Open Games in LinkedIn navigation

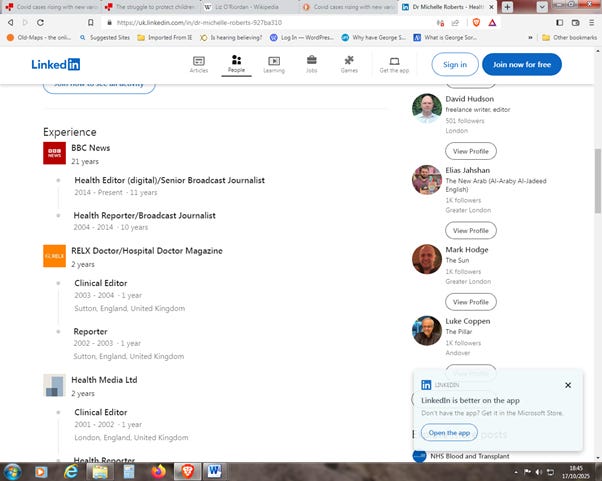[349, 64]
